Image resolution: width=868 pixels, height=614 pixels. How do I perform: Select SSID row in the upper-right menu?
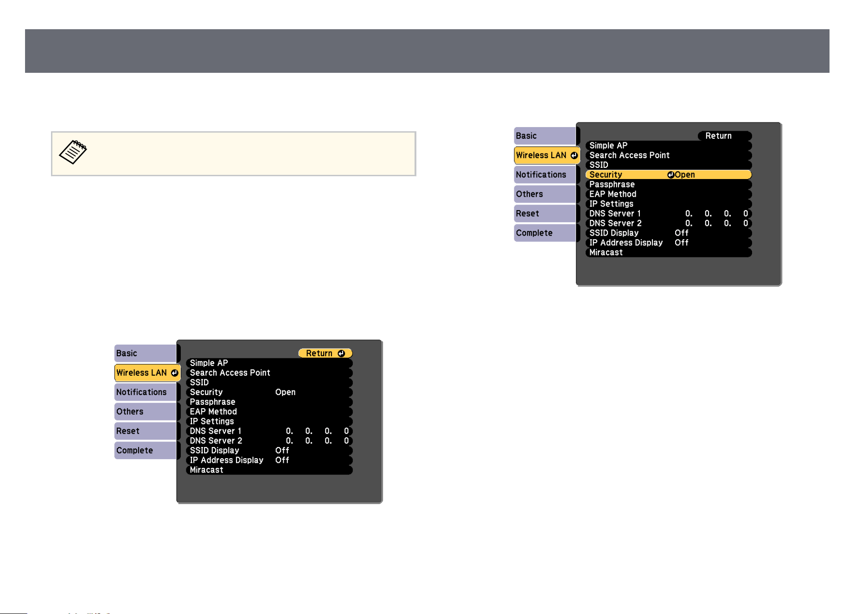[669, 165]
